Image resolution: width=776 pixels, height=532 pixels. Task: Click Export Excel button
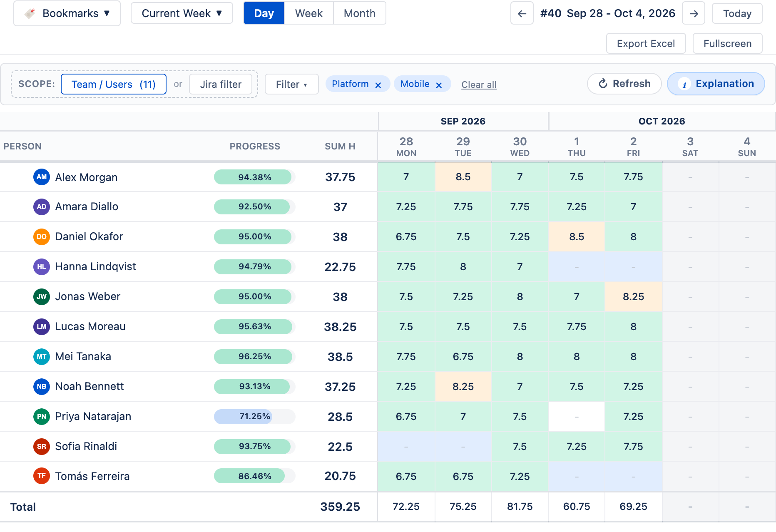click(x=646, y=43)
